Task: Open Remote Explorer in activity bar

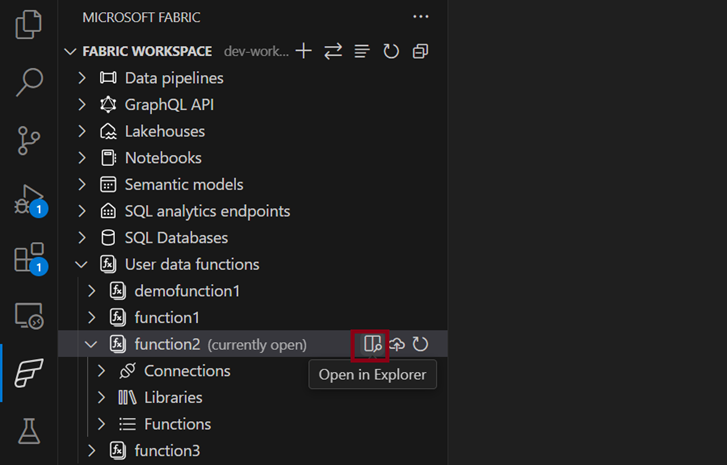Action: click(29, 316)
